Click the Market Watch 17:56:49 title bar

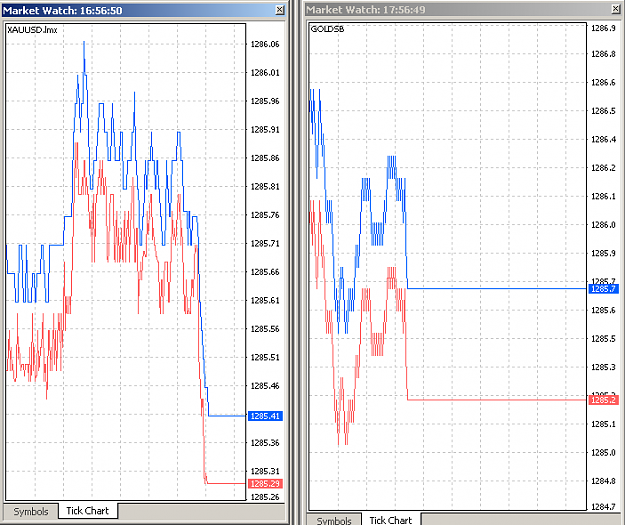click(x=458, y=9)
